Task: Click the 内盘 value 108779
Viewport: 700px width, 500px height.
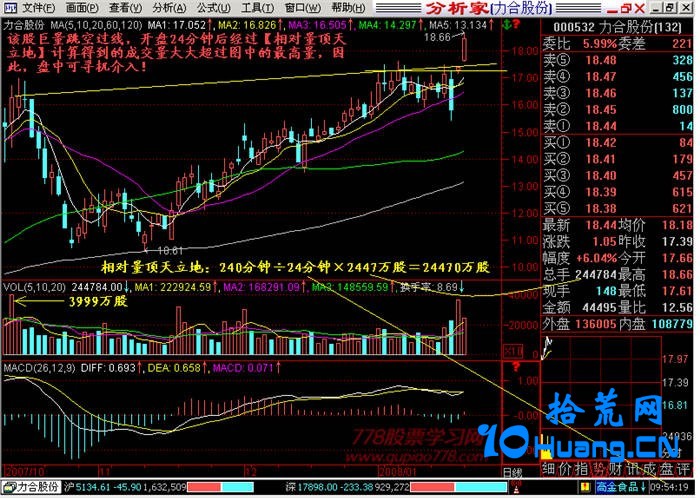Action: (x=672, y=324)
